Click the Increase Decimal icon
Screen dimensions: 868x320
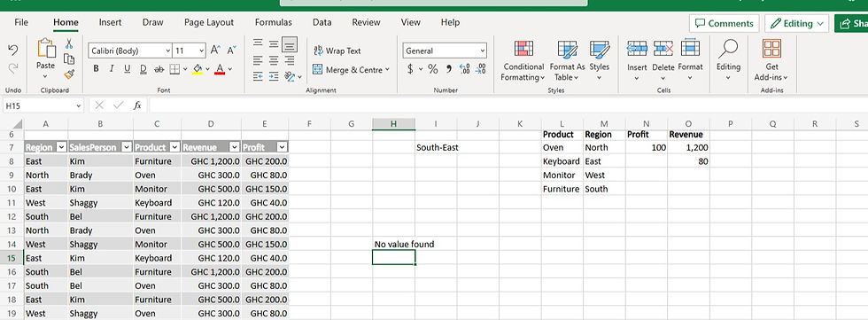pyautogui.click(x=465, y=69)
